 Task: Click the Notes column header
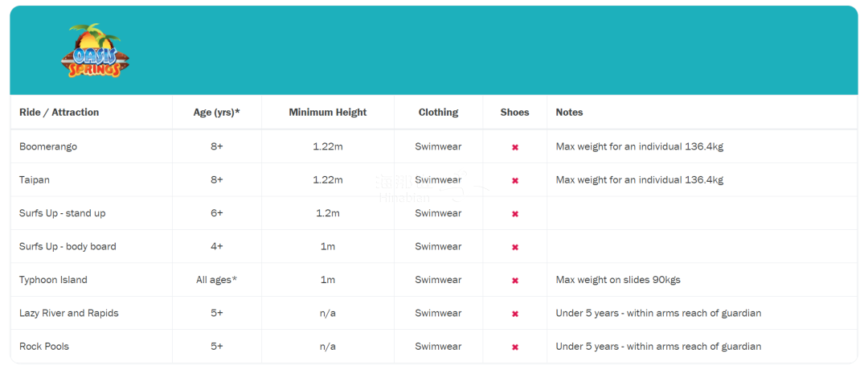tap(569, 112)
